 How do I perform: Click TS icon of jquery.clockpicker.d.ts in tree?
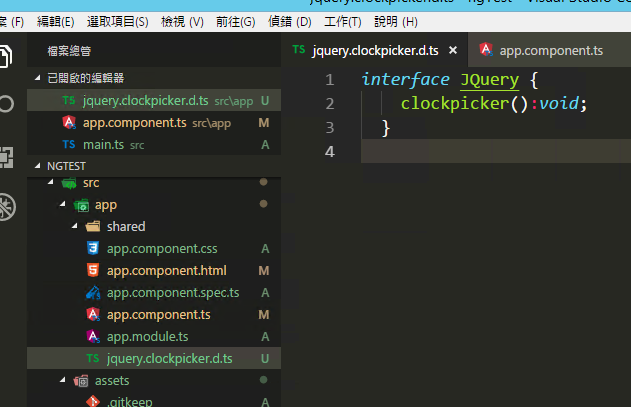click(93, 358)
